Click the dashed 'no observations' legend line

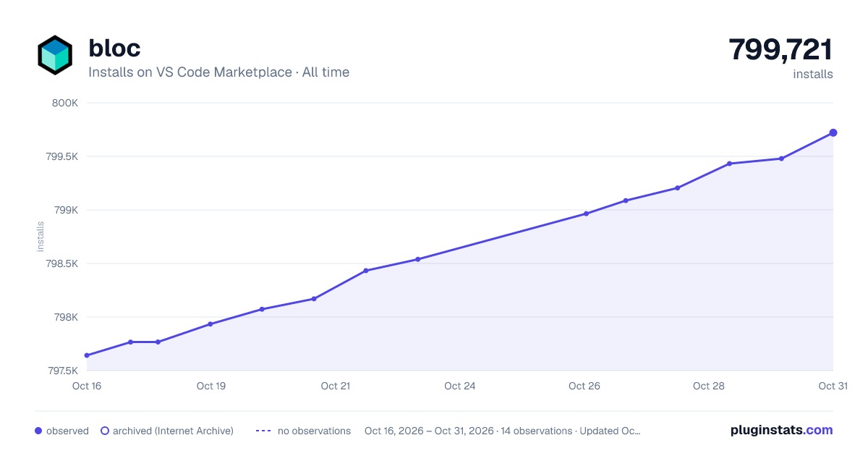(263, 431)
